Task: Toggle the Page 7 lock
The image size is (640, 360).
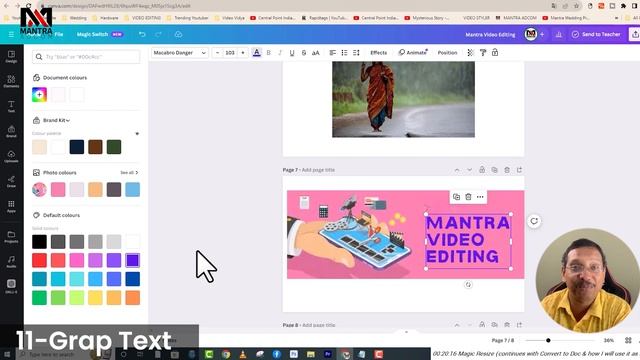Action: [x=482, y=170]
